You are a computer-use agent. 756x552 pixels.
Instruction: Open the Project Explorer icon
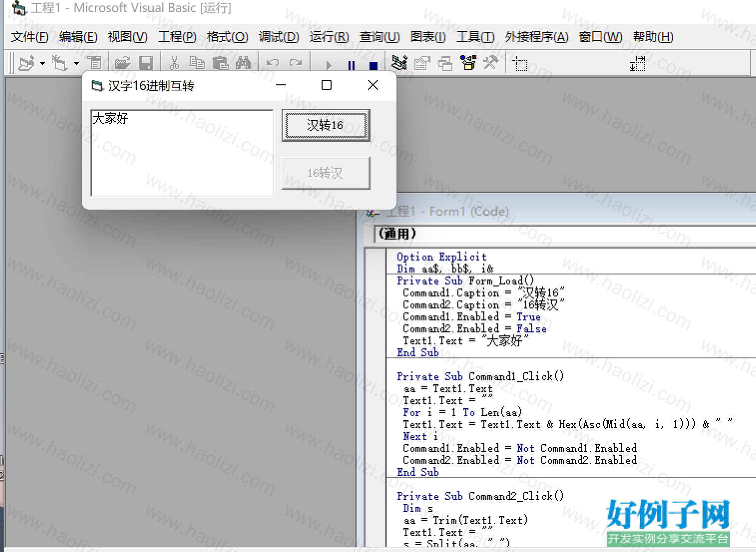pos(399,63)
